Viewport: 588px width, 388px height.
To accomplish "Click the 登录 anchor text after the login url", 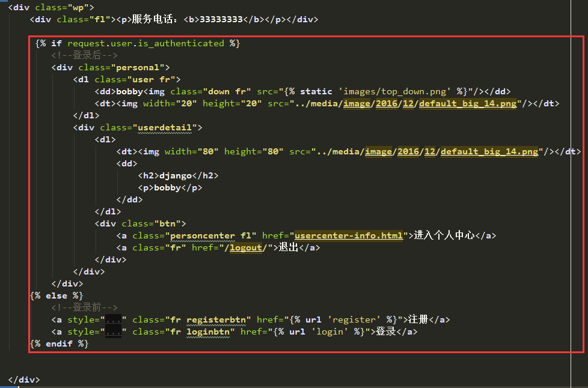I will (x=386, y=332).
